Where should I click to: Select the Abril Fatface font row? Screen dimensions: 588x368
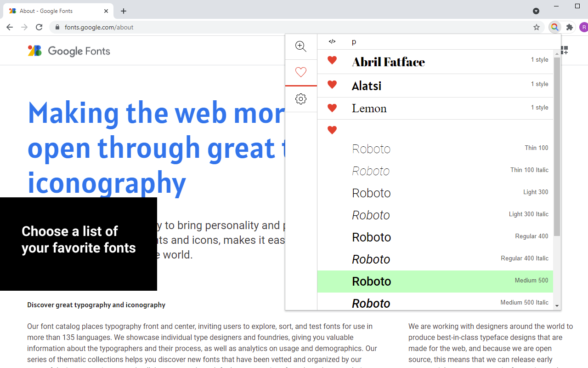435,62
